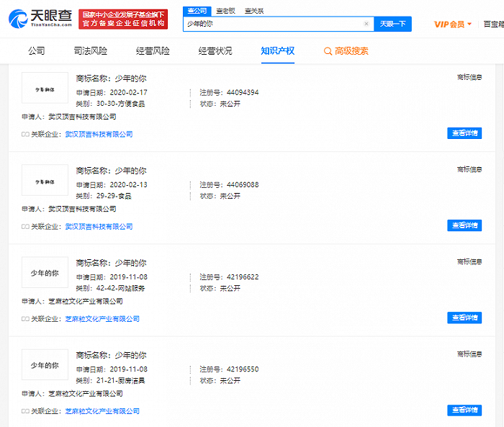The width and height of the screenshot is (504, 427).
Task: Switch to the 司法风险 tab
Action: tap(90, 51)
